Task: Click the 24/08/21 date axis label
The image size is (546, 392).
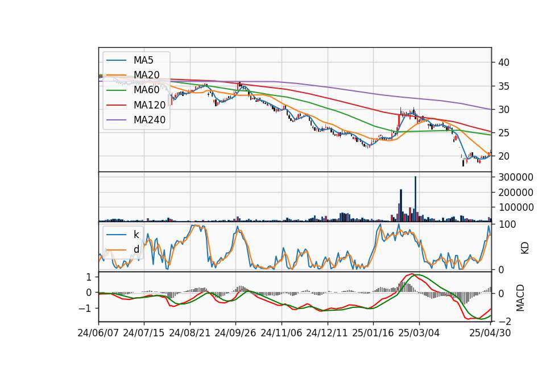Action: coord(190,333)
